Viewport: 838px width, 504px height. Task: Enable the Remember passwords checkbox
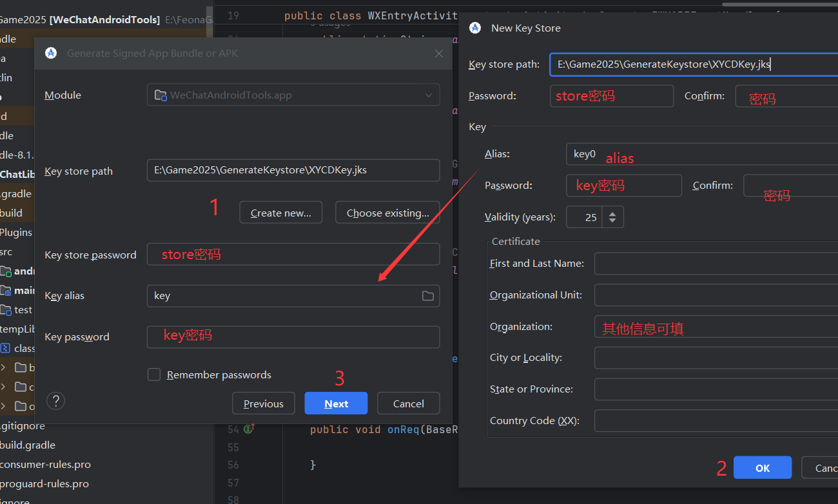[x=154, y=374]
